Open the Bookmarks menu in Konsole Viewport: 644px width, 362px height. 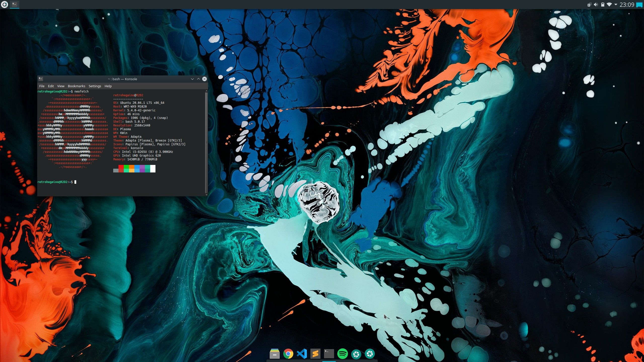[x=76, y=86]
